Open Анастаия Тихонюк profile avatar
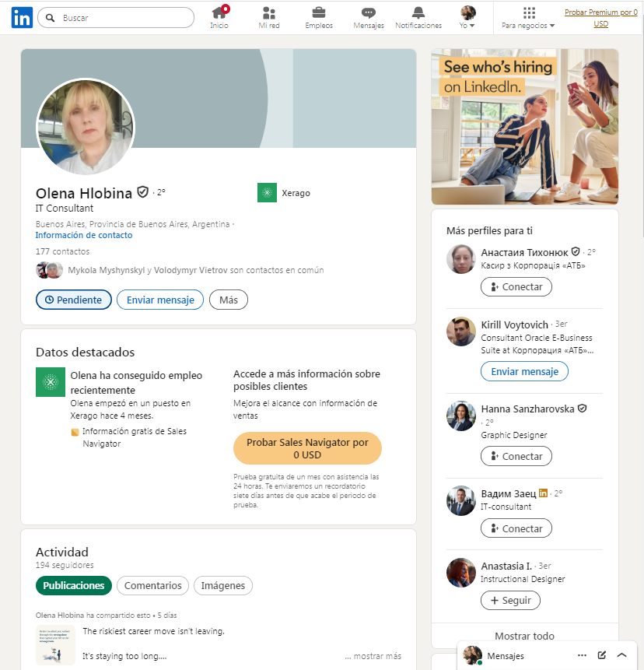This screenshot has height=670, width=644. [x=460, y=259]
